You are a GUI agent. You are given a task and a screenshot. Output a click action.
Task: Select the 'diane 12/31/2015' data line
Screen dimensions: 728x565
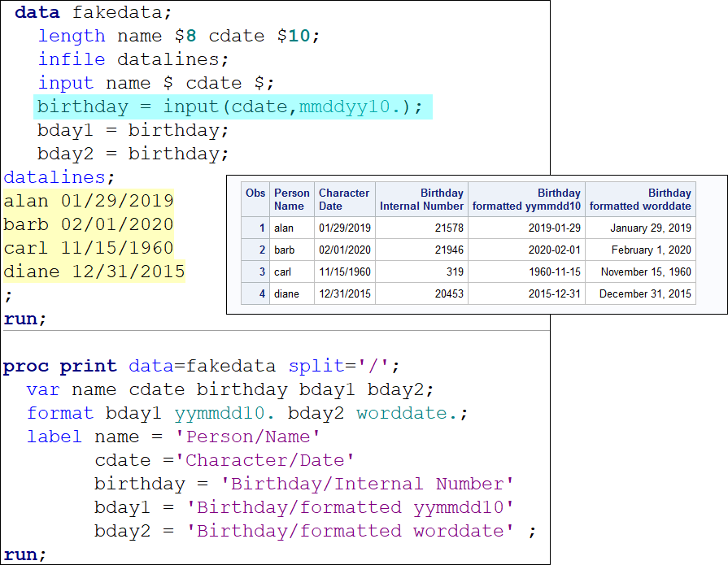(x=94, y=272)
